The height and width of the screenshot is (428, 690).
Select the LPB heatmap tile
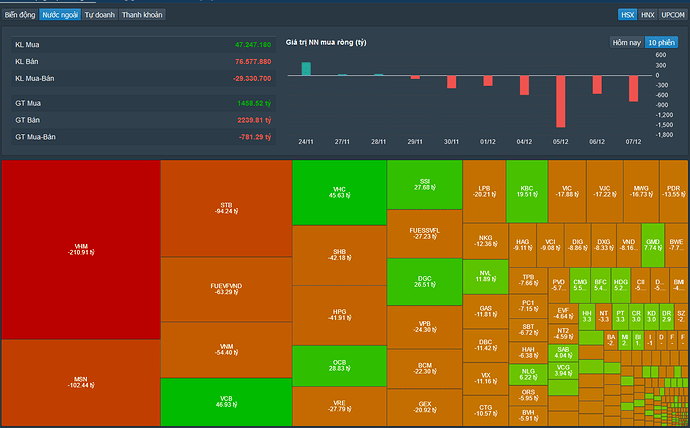(x=484, y=191)
